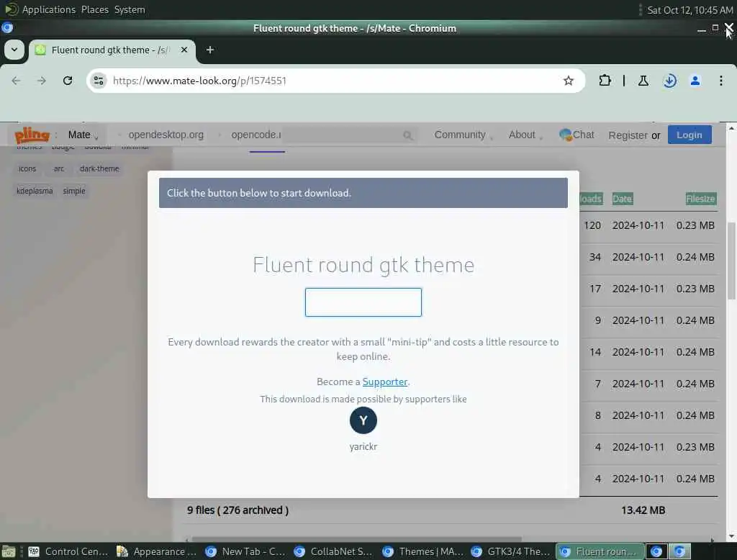Click the address bar URL
The width and height of the screenshot is (737, 560).
199,81
